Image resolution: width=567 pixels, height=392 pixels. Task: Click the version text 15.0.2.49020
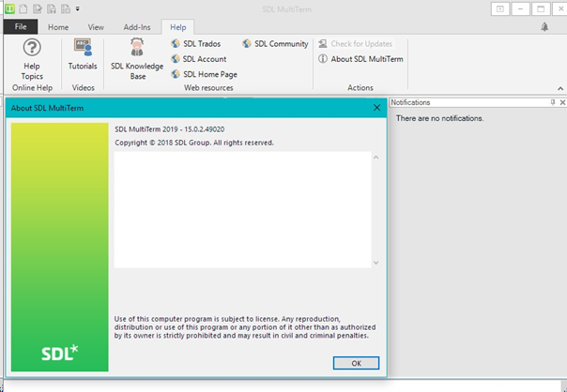coord(205,129)
